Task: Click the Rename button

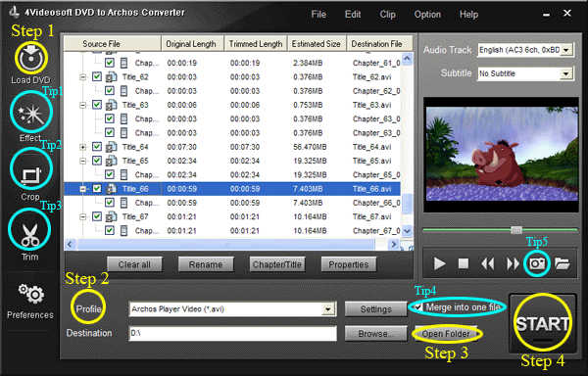Action: click(206, 264)
